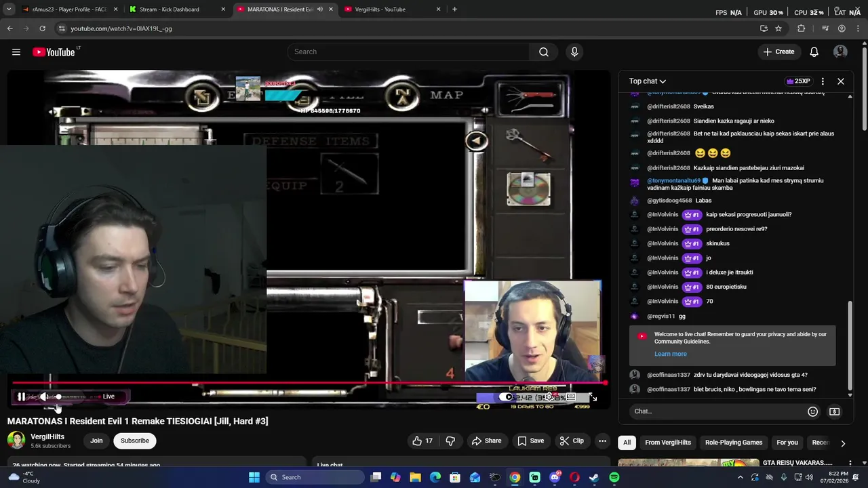Image resolution: width=868 pixels, height=488 pixels.
Task: Open the YouTube notifications bell
Action: (x=814, y=52)
